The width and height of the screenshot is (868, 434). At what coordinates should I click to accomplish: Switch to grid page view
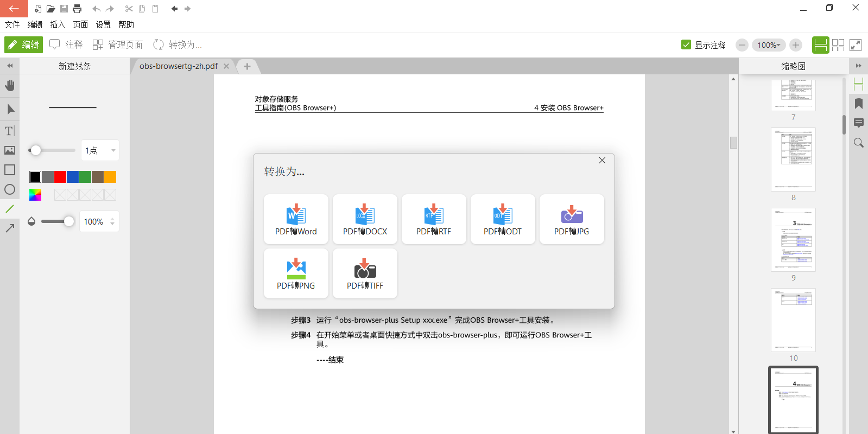pyautogui.click(x=838, y=45)
